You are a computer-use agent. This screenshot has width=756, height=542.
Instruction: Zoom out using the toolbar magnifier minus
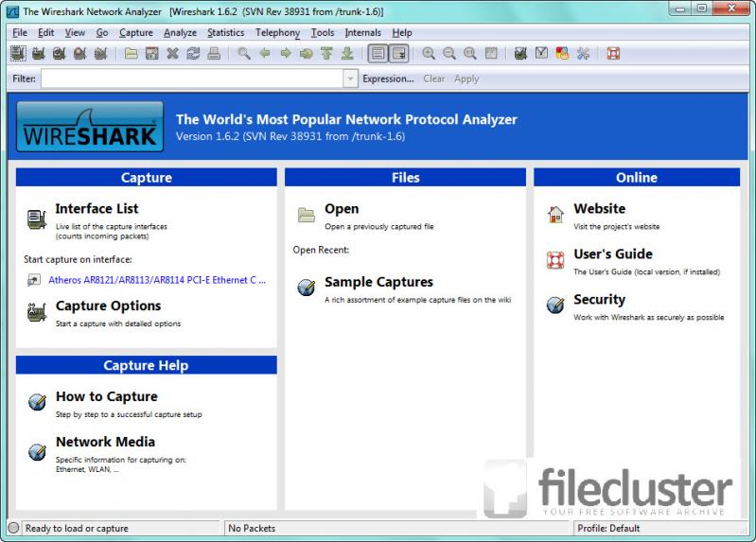click(449, 53)
